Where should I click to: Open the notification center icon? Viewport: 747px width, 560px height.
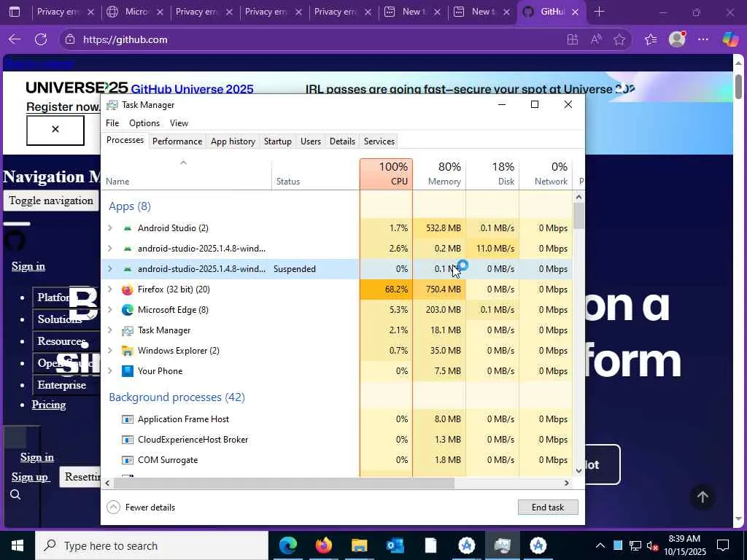click(723, 545)
